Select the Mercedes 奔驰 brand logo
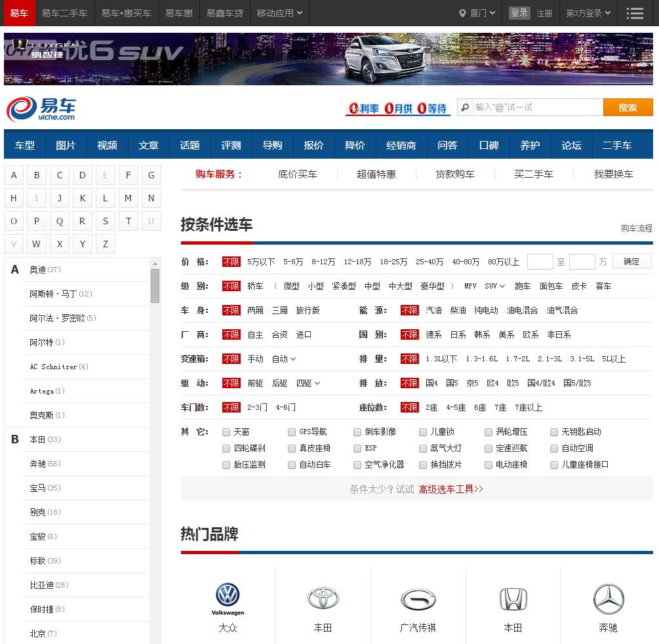 tap(608, 599)
